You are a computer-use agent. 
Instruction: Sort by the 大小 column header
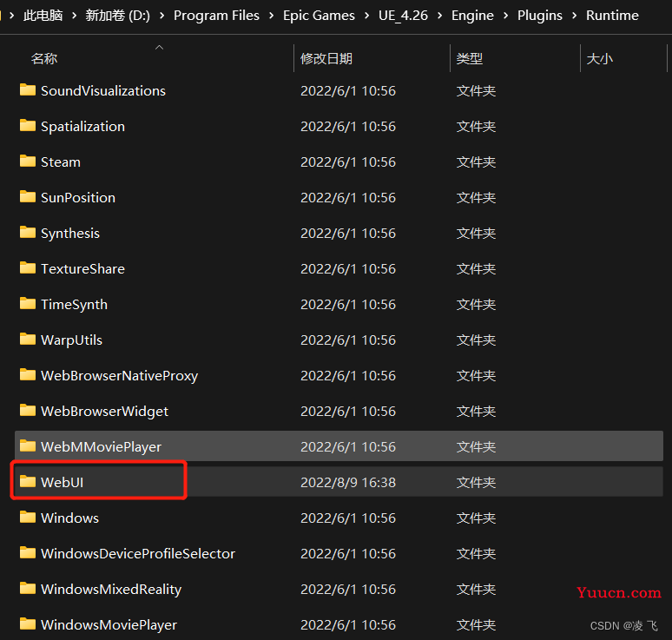600,58
